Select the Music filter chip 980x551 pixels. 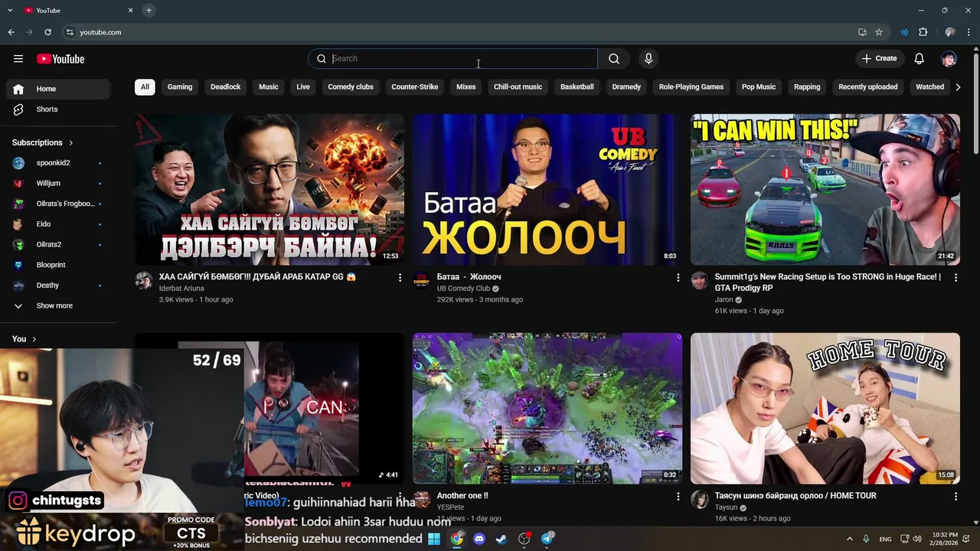pos(268,86)
